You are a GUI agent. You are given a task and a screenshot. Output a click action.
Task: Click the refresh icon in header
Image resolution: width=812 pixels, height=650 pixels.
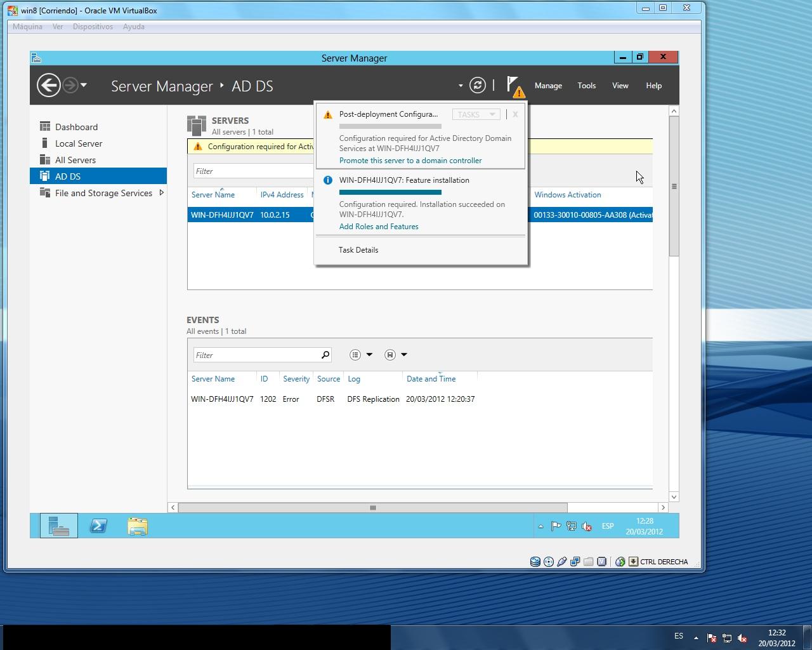[x=477, y=85]
